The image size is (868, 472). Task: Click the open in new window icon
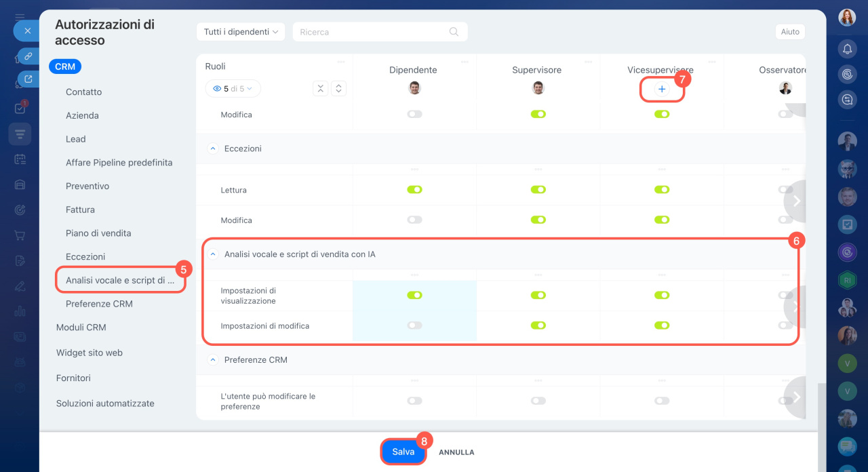tap(28, 79)
